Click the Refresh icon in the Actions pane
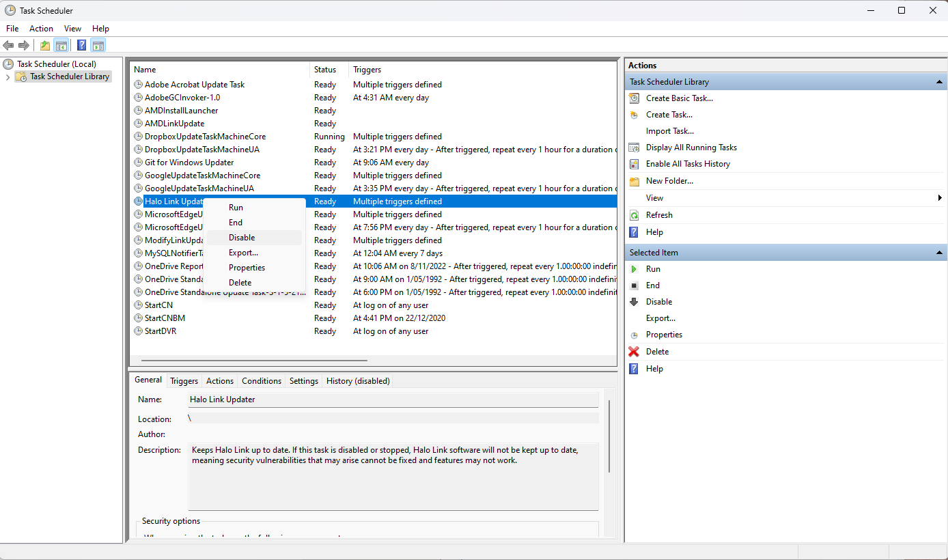 tap(635, 214)
